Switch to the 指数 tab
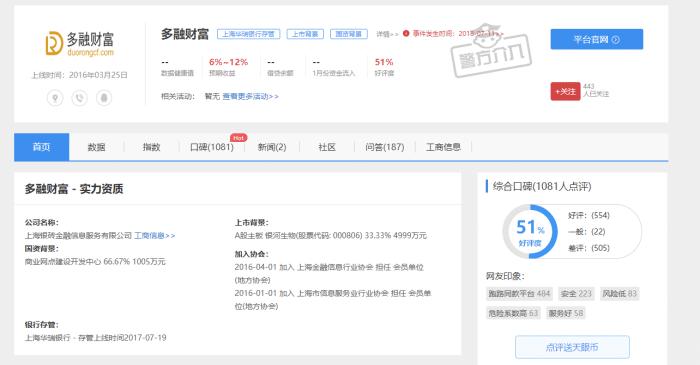The width and height of the screenshot is (700, 365). [151, 147]
